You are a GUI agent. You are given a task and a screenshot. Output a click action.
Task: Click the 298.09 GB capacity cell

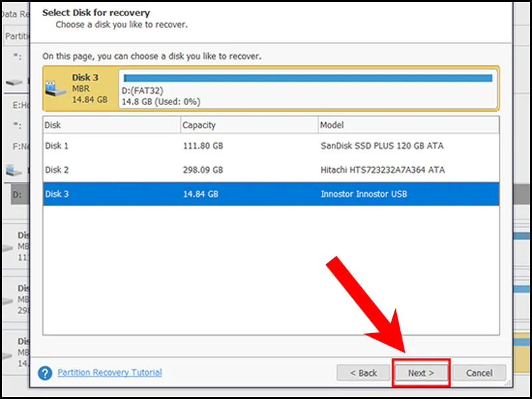203,170
